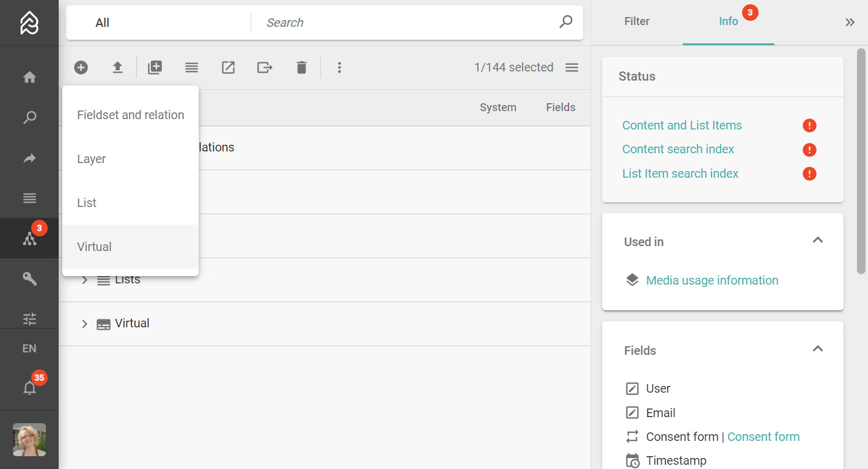
Task: Choose Fieldset and relation from menu
Action: [130, 115]
